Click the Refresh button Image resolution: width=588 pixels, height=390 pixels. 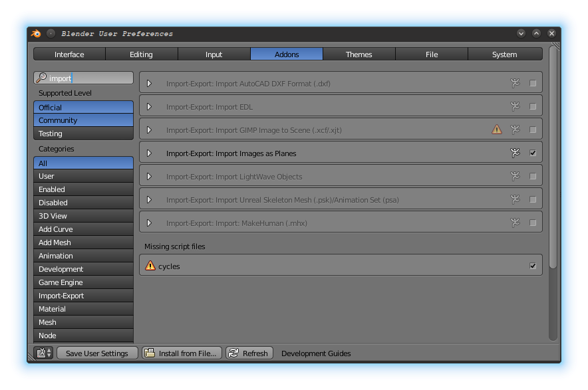coord(249,353)
